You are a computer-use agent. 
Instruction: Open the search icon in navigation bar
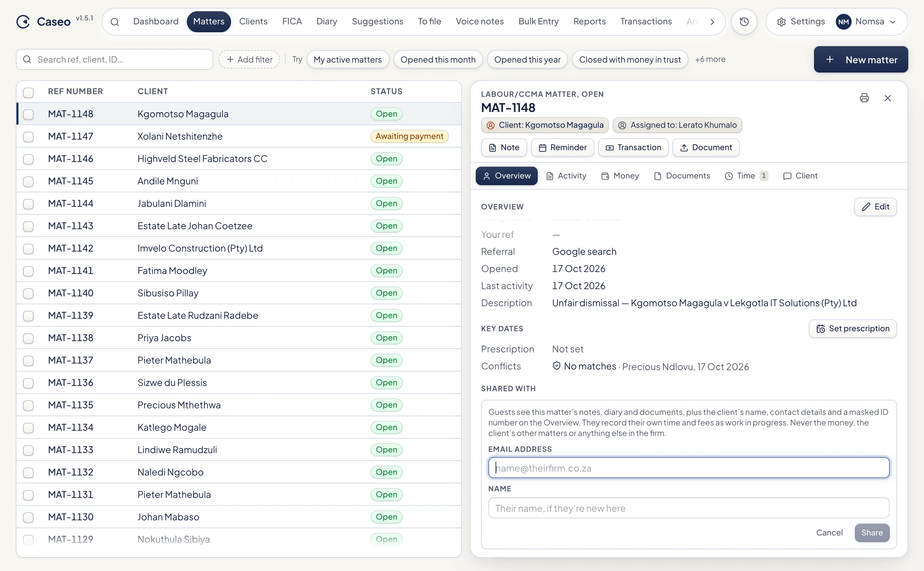point(115,22)
